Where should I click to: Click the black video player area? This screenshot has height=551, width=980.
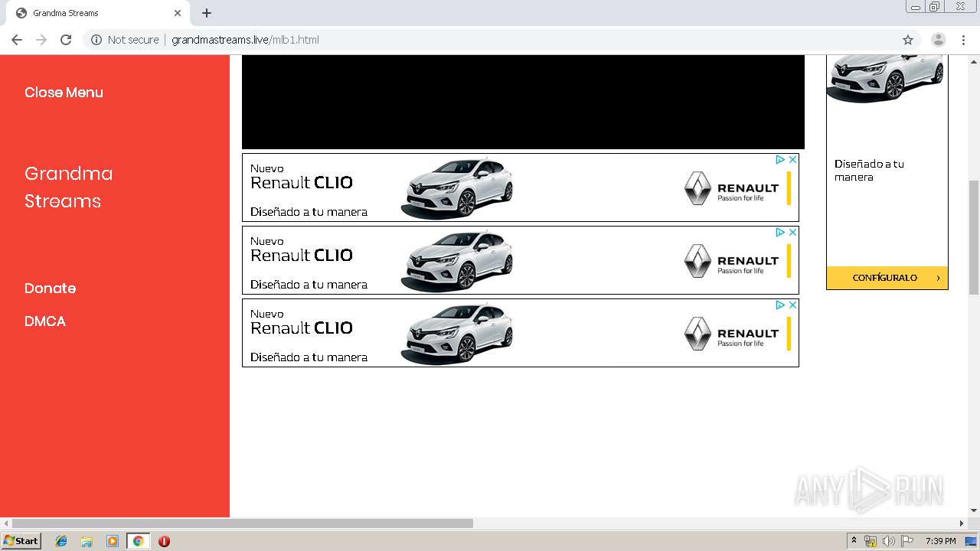523,102
